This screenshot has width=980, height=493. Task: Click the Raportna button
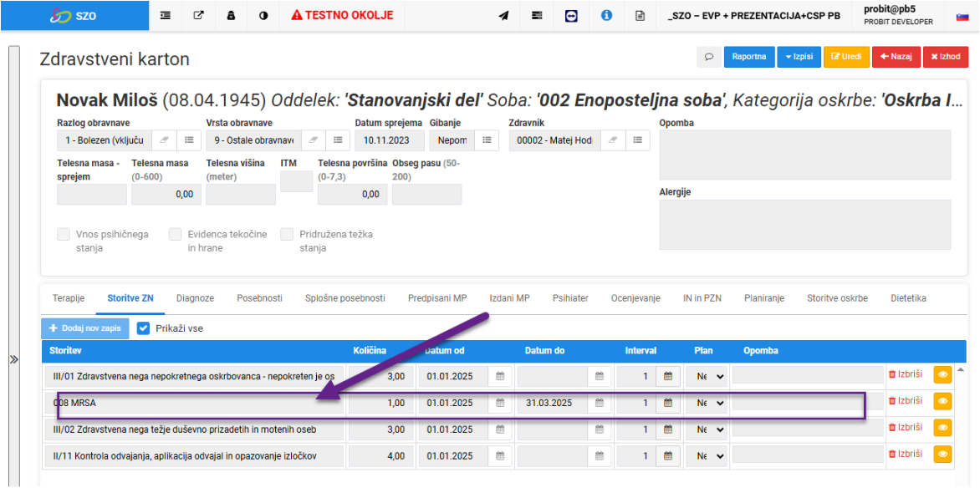(x=749, y=56)
